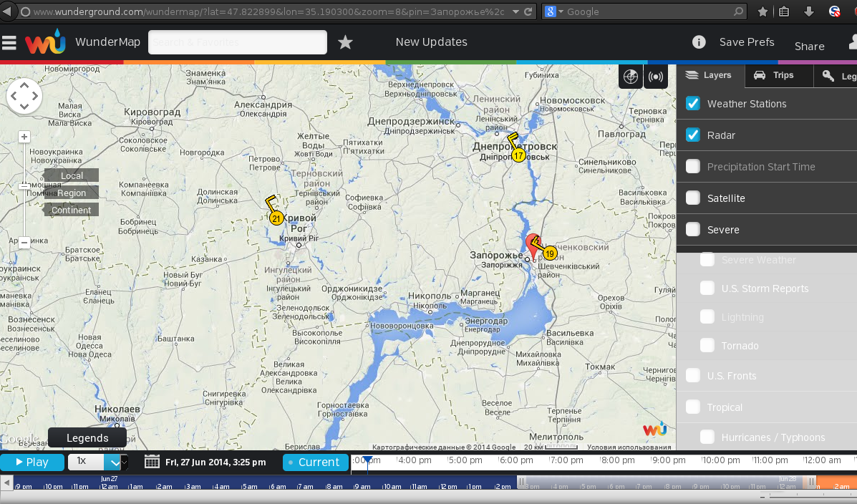The height and width of the screenshot is (504, 857).
Task: Click the Share link
Action: click(810, 47)
